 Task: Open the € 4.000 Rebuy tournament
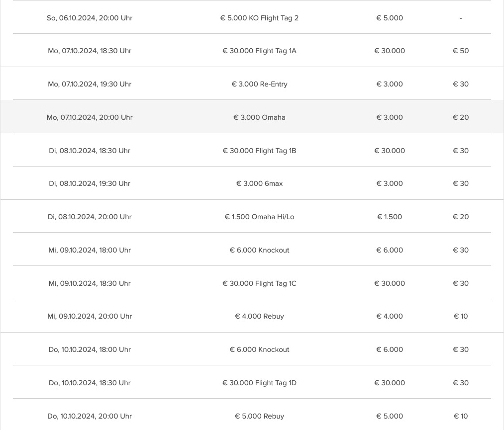point(259,316)
